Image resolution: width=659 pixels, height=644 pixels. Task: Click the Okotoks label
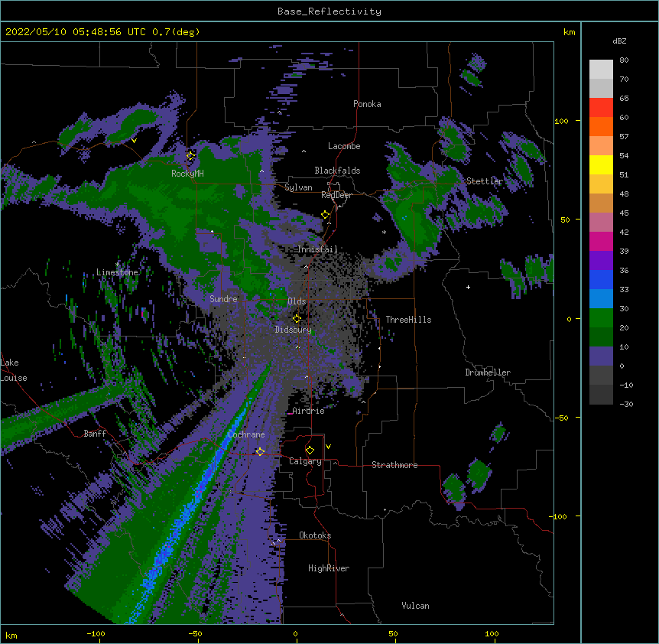(315, 535)
